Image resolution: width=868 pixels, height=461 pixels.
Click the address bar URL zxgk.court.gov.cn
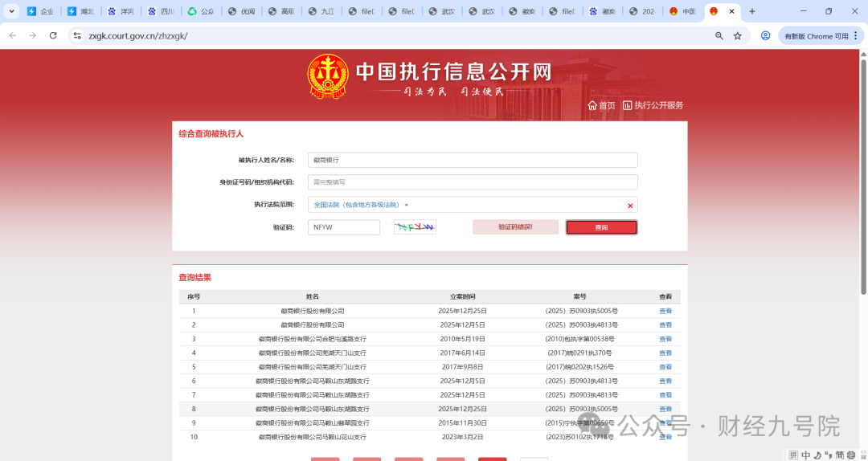[x=138, y=36]
